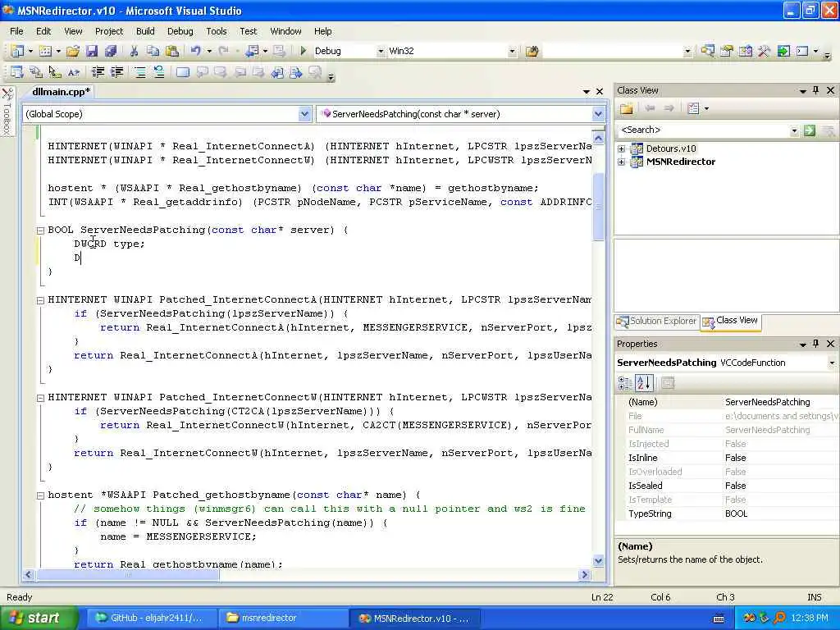Click the Class View search go button

click(810, 130)
